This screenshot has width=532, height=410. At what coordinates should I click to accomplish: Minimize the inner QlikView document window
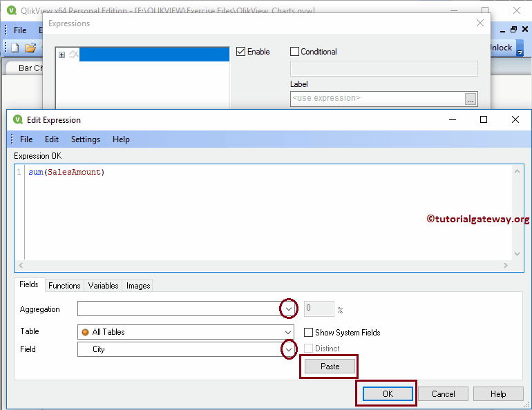click(502, 30)
